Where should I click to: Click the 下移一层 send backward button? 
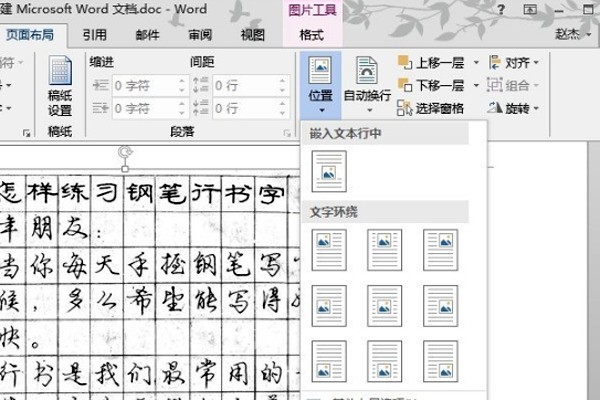point(432,85)
